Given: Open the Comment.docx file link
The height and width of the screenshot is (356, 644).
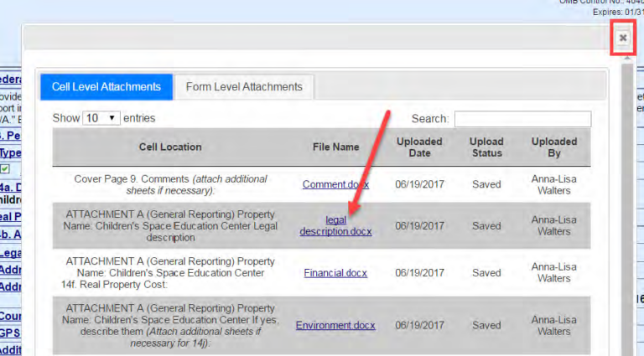Looking at the screenshot, I should (x=335, y=184).
